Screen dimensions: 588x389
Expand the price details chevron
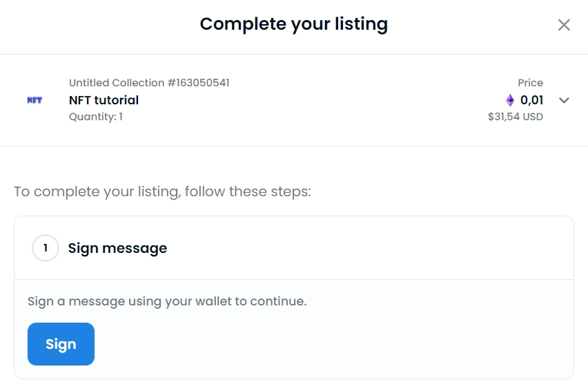[564, 100]
